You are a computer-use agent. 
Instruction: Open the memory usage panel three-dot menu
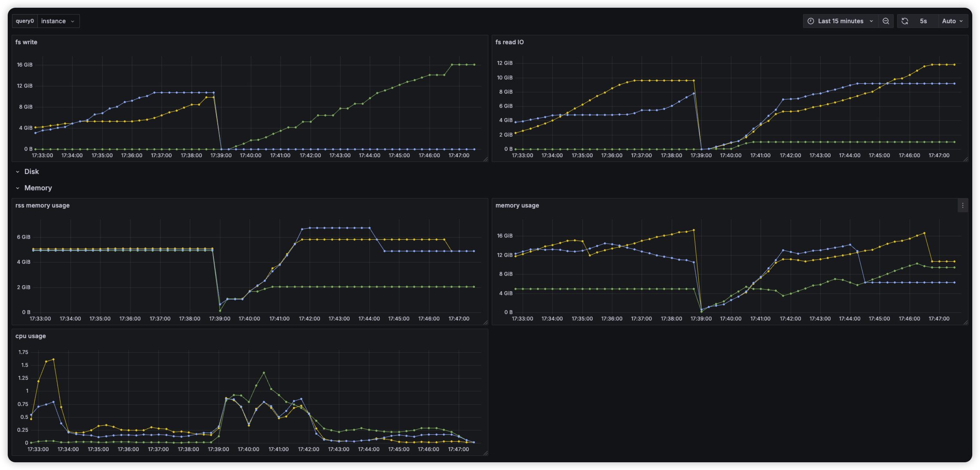pyautogui.click(x=962, y=205)
